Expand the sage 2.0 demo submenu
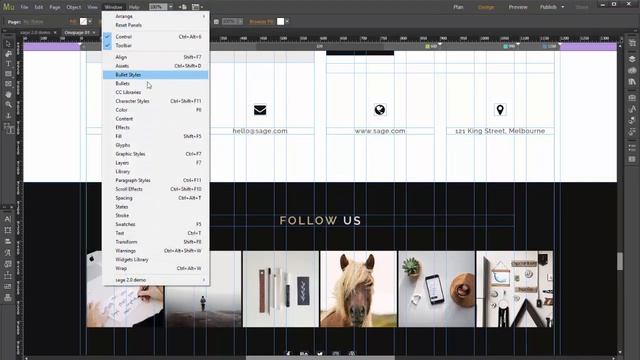The height and width of the screenshot is (360, 640). 156,280
